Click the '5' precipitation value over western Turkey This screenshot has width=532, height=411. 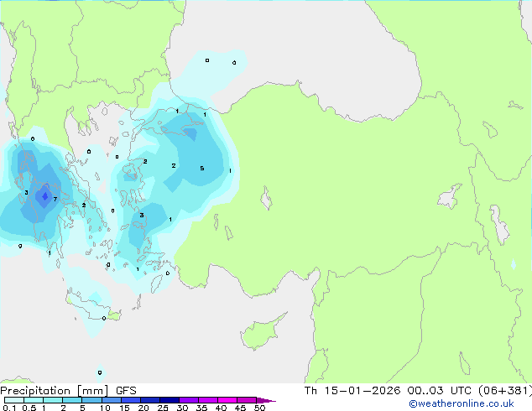click(202, 169)
